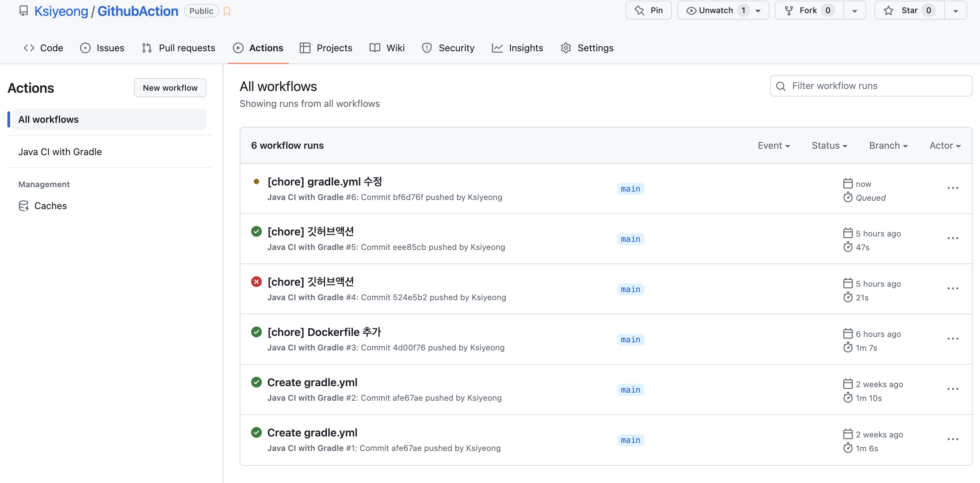Screen dimensions: 980x483
Task: Click the queued status dot on run #6
Action: click(x=256, y=181)
